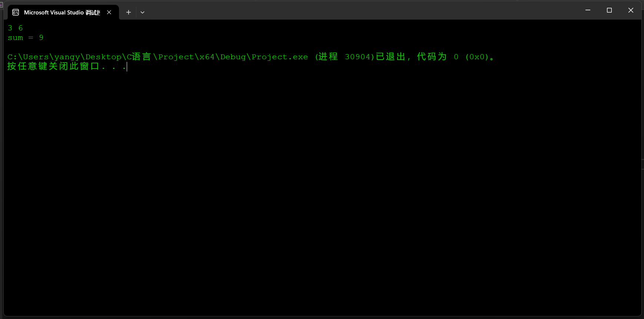The image size is (644, 319).
Task: Click inside the empty console output area
Action: point(296,185)
